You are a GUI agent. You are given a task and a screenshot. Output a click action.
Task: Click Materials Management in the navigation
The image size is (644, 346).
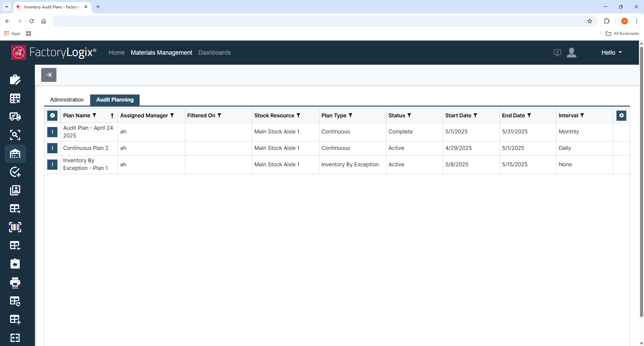(161, 53)
